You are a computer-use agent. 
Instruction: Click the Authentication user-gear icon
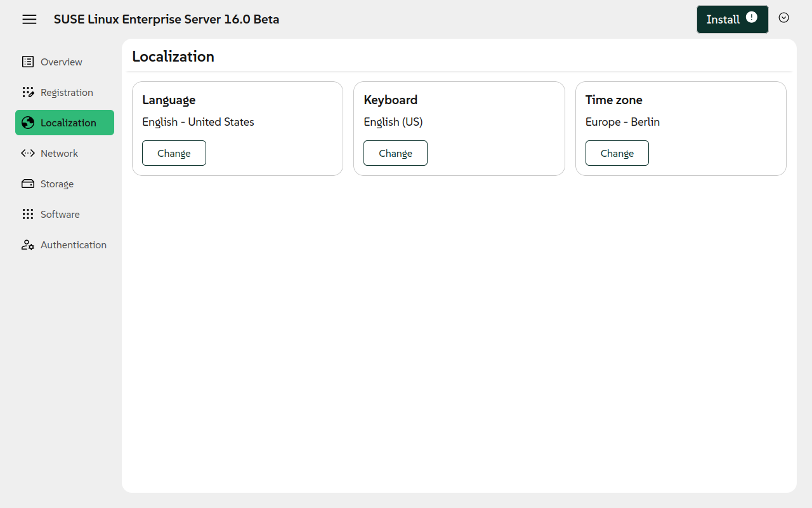click(x=28, y=244)
